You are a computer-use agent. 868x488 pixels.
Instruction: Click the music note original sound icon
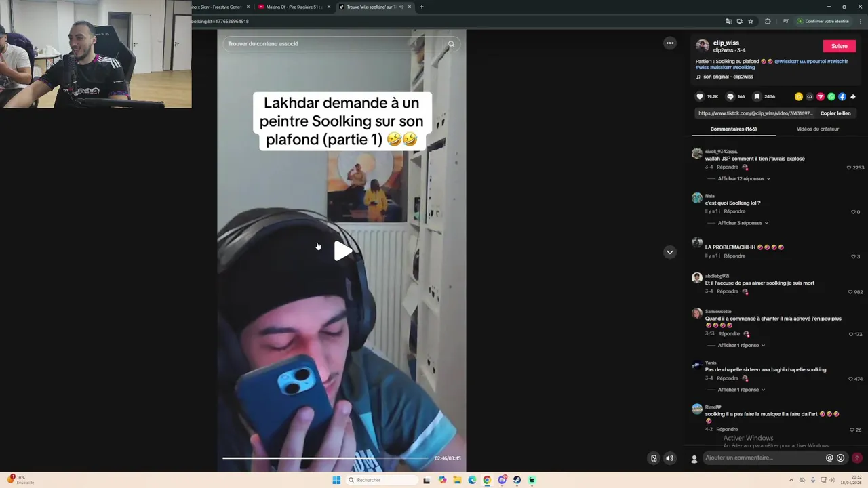coord(698,77)
